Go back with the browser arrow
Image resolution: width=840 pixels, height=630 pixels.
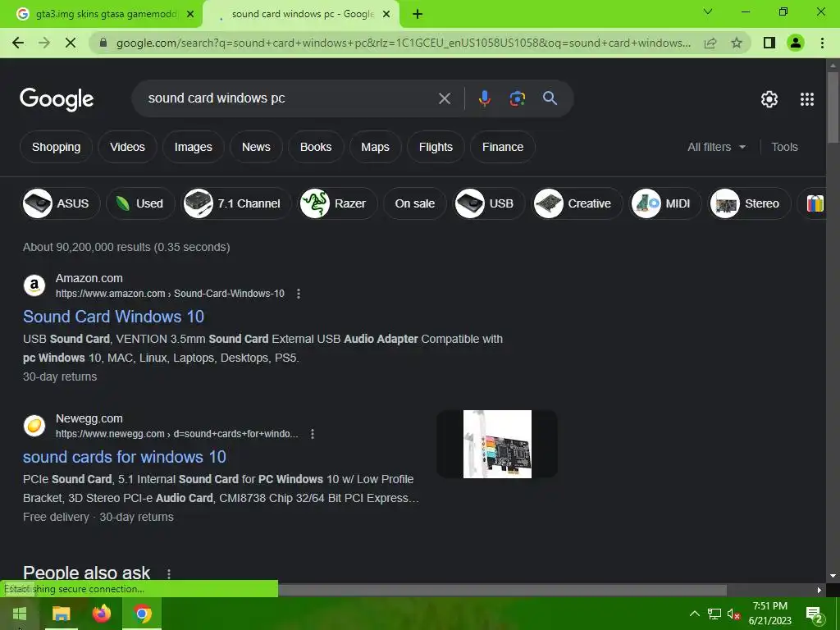tap(18, 43)
